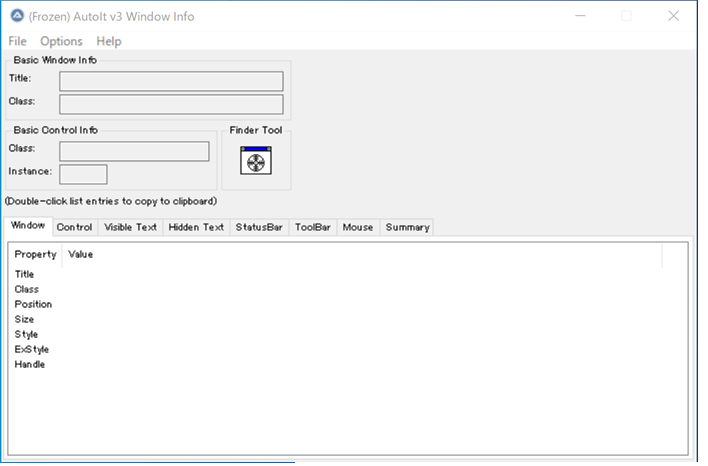Select the Size row in property list

click(348, 320)
